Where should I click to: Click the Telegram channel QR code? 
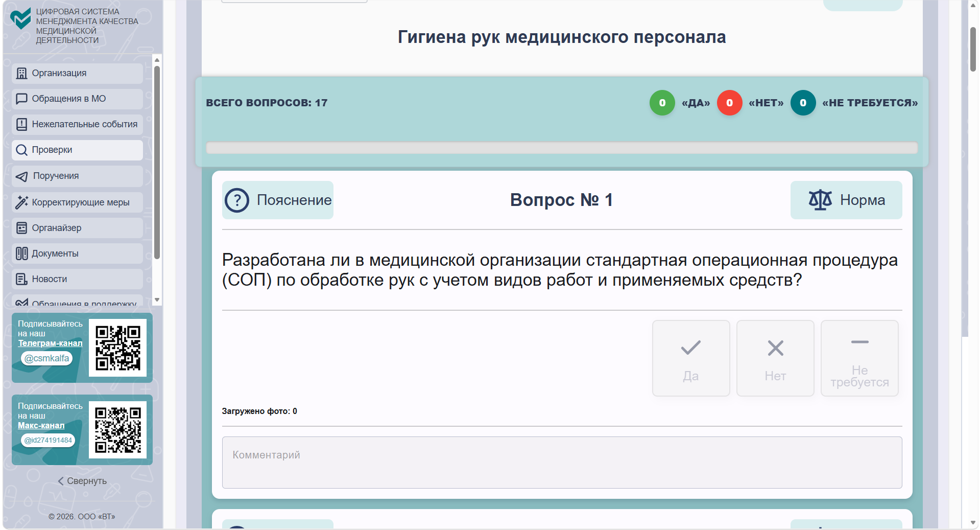coord(117,348)
